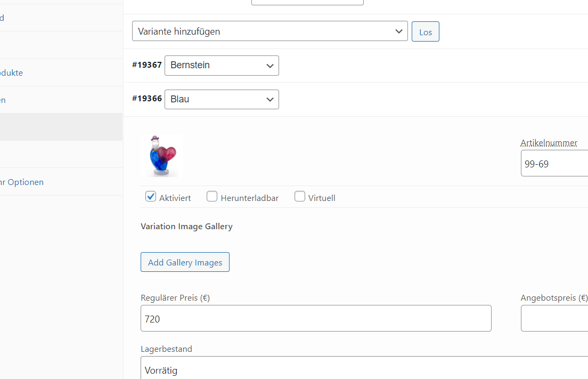
Task: Click the variation ID #19366 header
Action: pyautogui.click(x=146, y=99)
